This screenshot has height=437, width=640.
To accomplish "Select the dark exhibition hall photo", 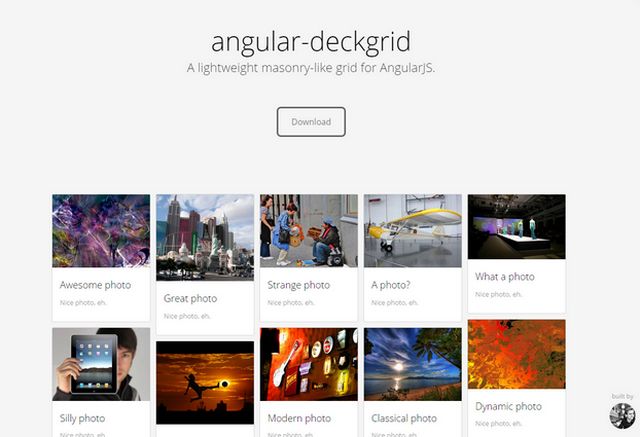I will pyautogui.click(x=517, y=227).
